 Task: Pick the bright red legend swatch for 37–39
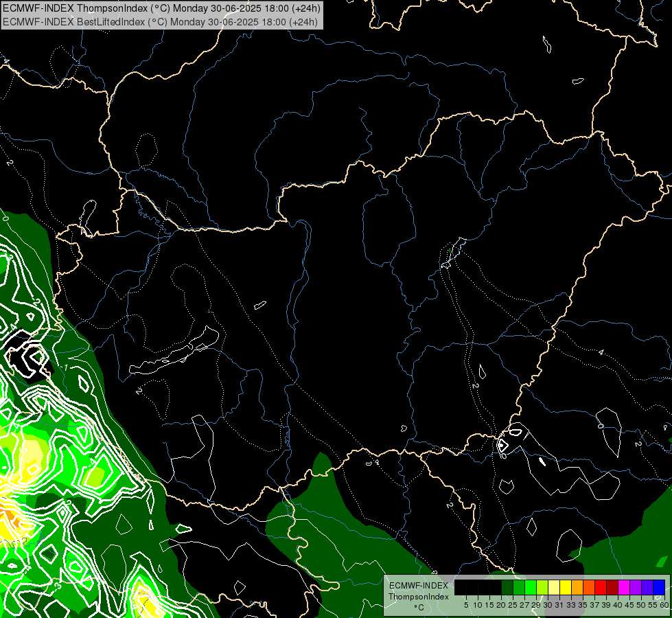tap(601, 587)
